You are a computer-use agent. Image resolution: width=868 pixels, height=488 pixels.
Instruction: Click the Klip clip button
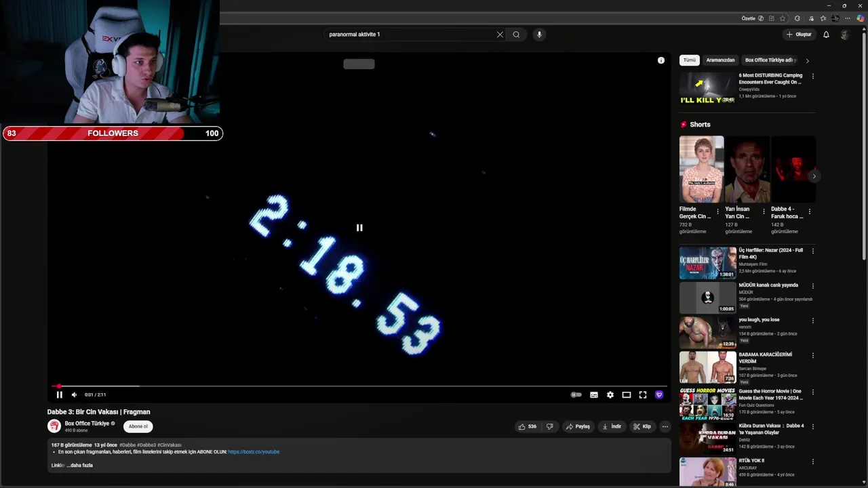(642, 426)
